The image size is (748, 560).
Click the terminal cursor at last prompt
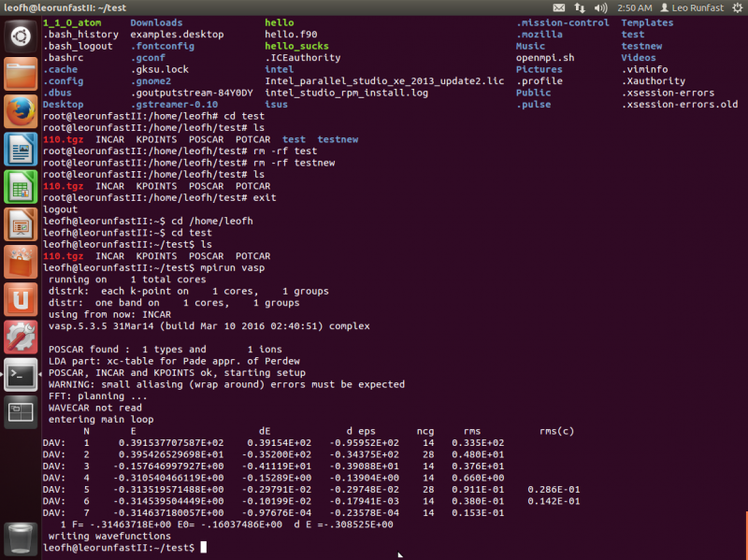[x=204, y=547]
